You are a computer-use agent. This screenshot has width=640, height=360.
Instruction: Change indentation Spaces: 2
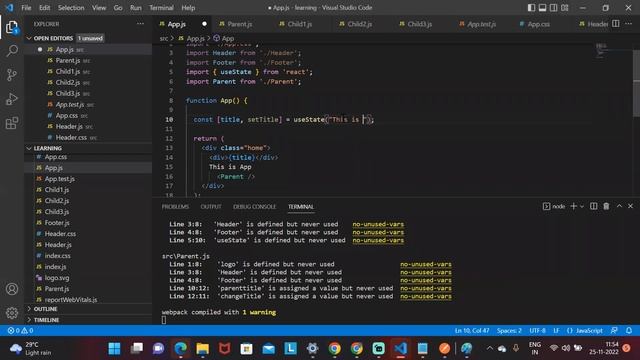click(509, 331)
